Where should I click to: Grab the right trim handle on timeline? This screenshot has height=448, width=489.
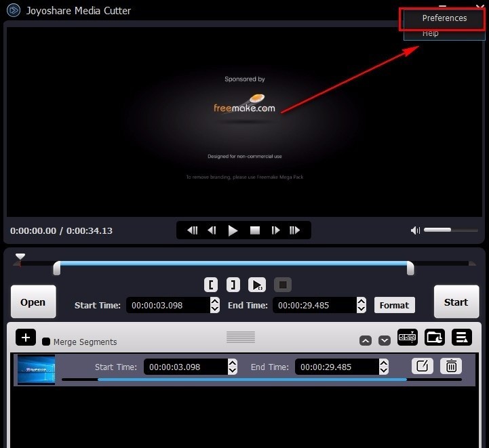click(x=410, y=268)
